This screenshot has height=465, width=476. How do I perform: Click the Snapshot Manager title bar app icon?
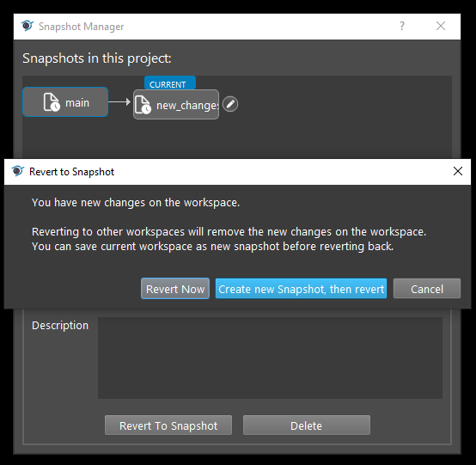pos(27,26)
